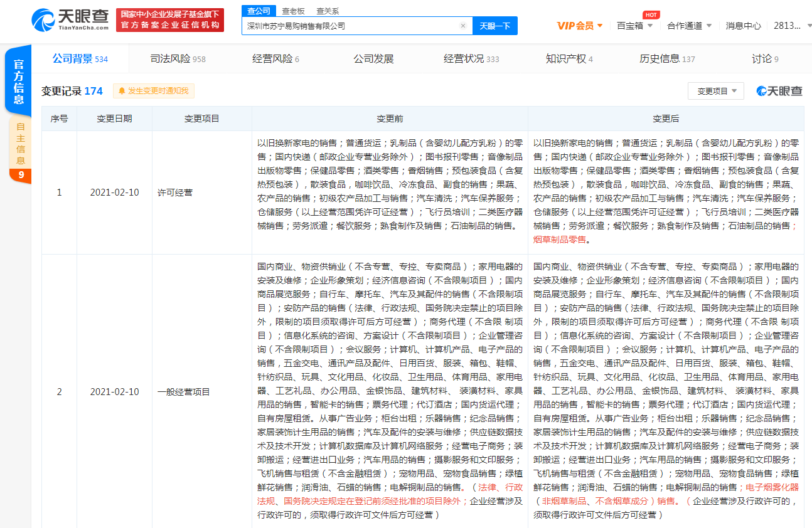Open 消息中心 message center

coord(743,26)
